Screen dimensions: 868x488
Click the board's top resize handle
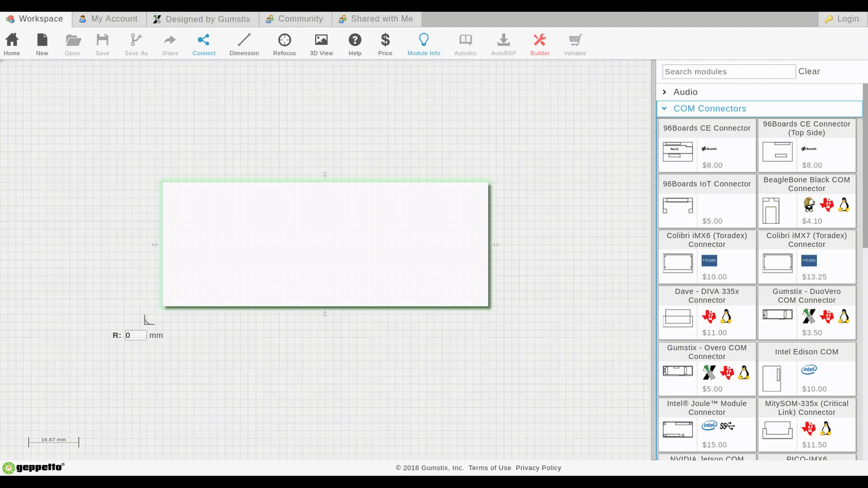click(325, 174)
